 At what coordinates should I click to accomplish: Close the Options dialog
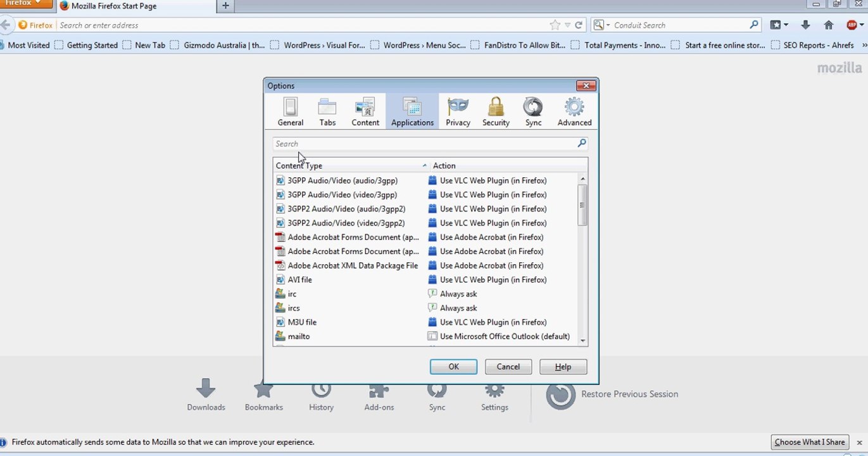coord(586,85)
